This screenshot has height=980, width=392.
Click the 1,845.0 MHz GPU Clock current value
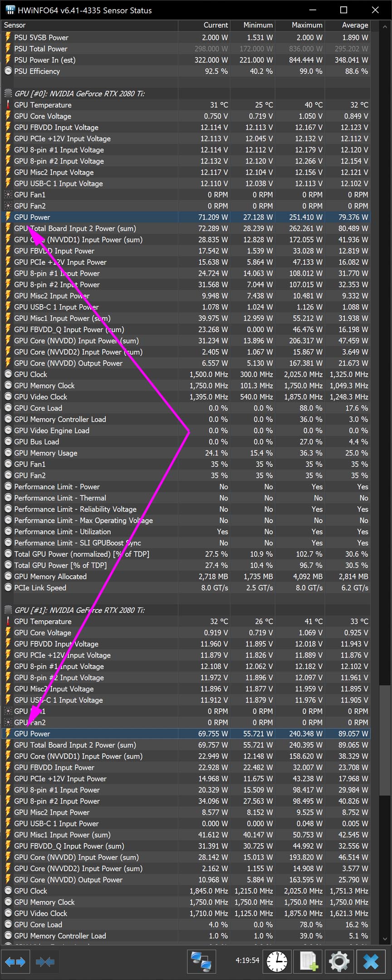(x=209, y=891)
